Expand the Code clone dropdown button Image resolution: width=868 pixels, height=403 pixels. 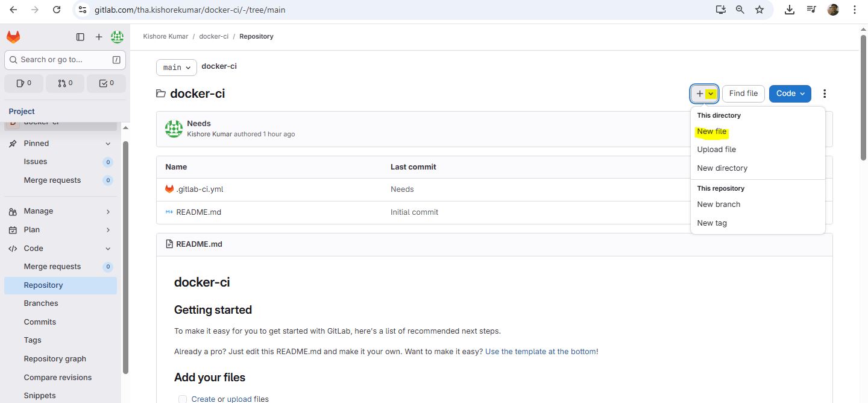click(790, 94)
